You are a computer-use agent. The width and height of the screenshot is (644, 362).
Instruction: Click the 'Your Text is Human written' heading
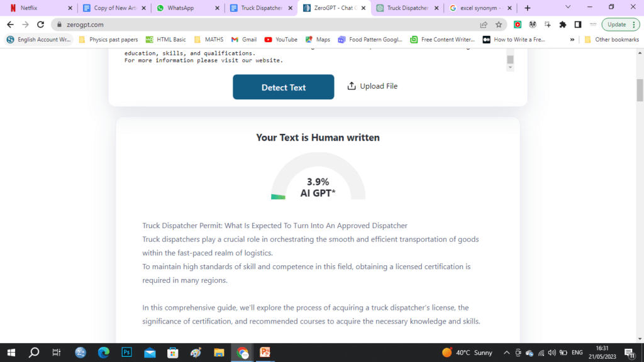pyautogui.click(x=318, y=138)
